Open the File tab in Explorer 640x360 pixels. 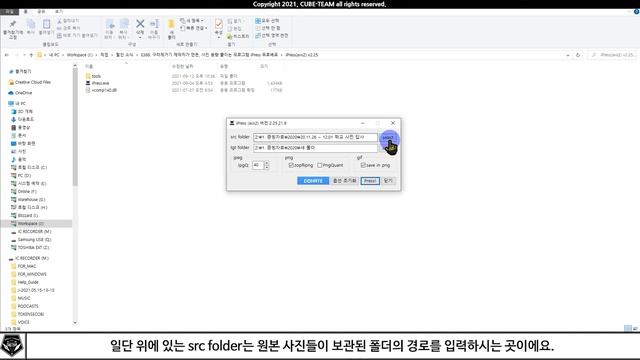point(9,12)
